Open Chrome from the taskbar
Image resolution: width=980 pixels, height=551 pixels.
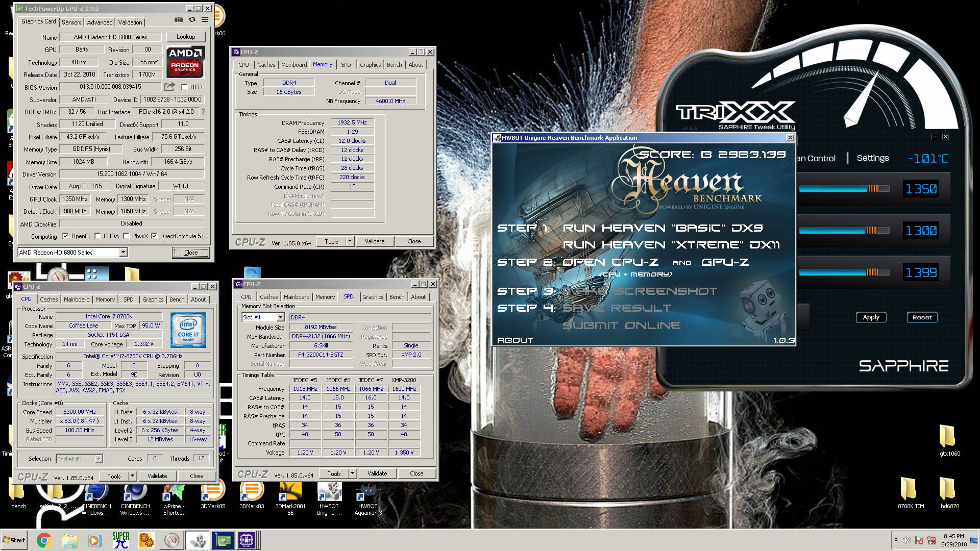tap(44, 540)
